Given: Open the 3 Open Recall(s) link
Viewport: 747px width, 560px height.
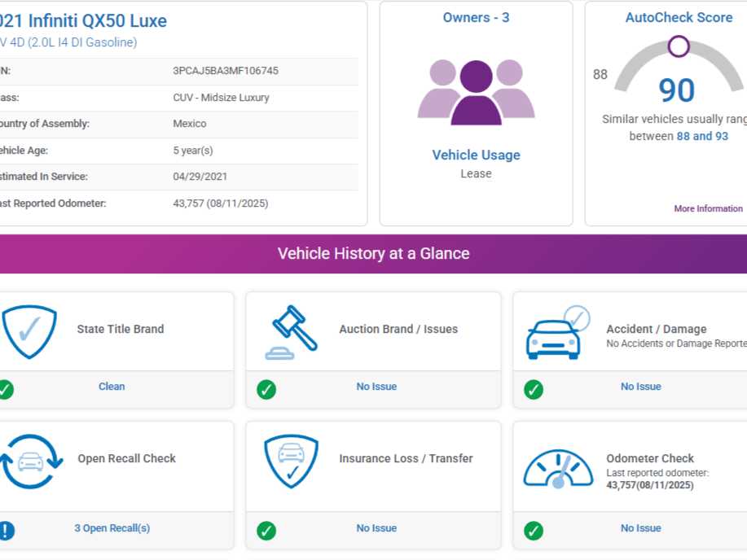Looking at the screenshot, I should coord(112,528).
